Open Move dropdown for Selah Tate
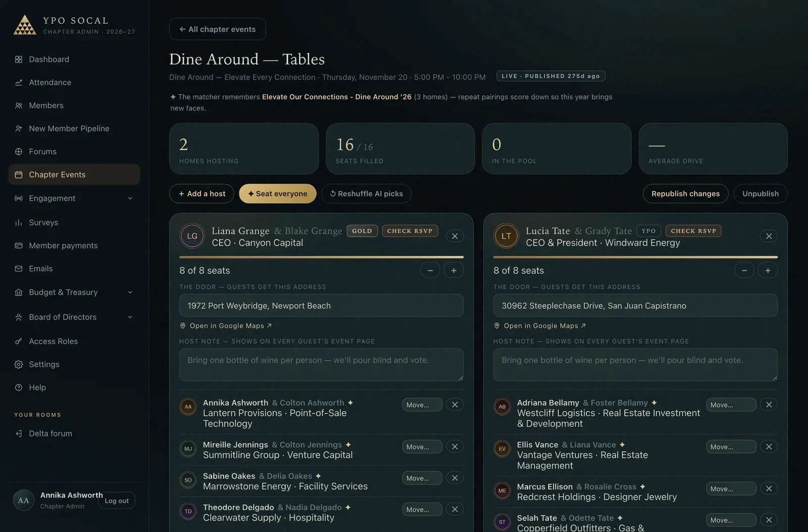This screenshot has height=532, width=808. point(731,520)
